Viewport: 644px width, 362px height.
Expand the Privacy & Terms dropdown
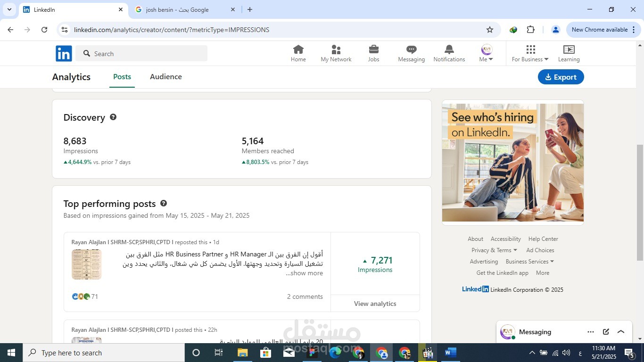494,250
